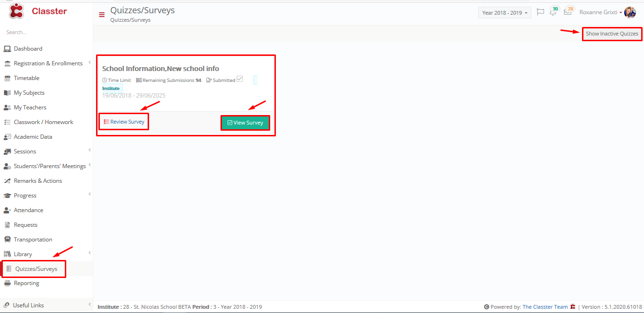This screenshot has height=313, width=644.
Task: Open mail messages showing 28
Action: point(568,11)
